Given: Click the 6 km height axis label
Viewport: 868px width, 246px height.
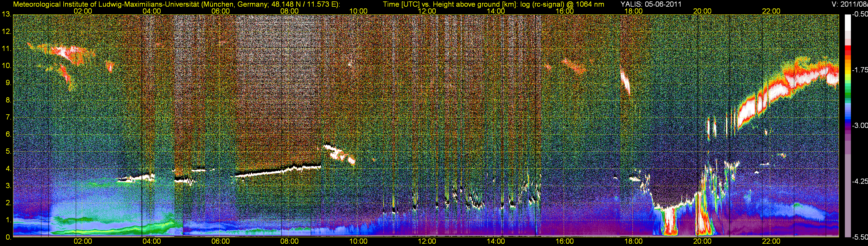Looking at the screenshot, I should pyautogui.click(x=8, y=134).
